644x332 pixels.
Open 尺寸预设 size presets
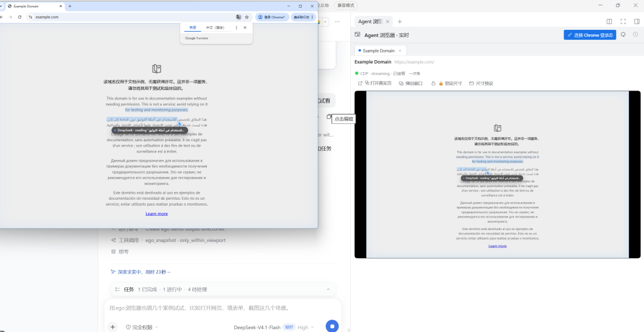coord(481,83)
